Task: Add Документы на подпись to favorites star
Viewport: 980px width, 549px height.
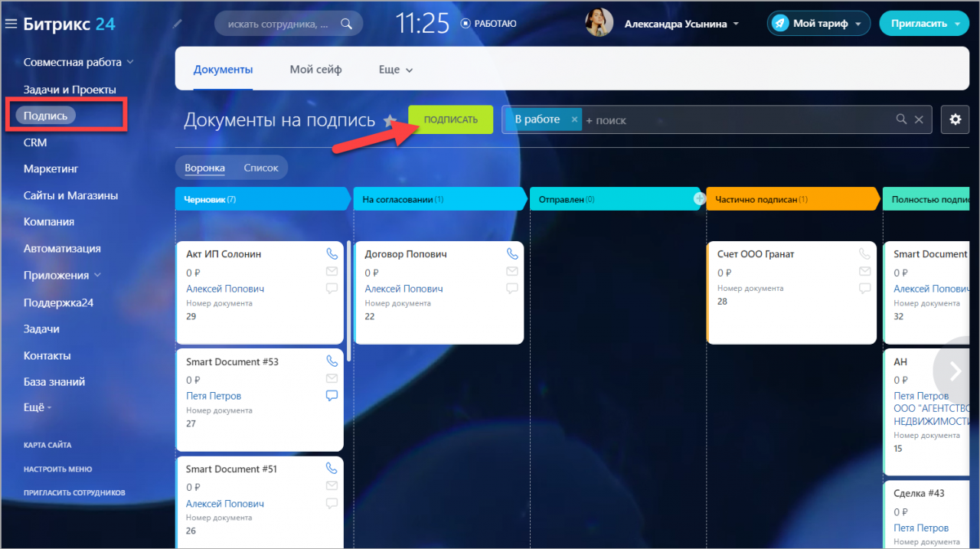Action: (390, 120)
